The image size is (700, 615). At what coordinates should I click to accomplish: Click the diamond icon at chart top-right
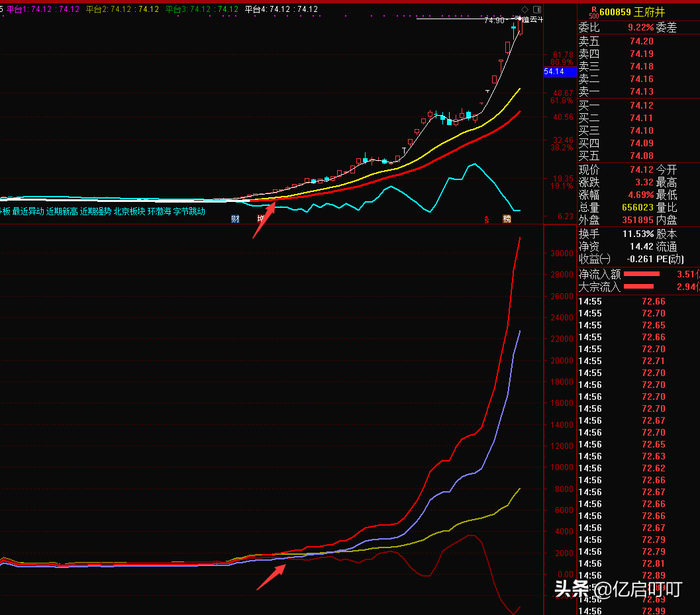pyautogui.click(x=525, y=9)
